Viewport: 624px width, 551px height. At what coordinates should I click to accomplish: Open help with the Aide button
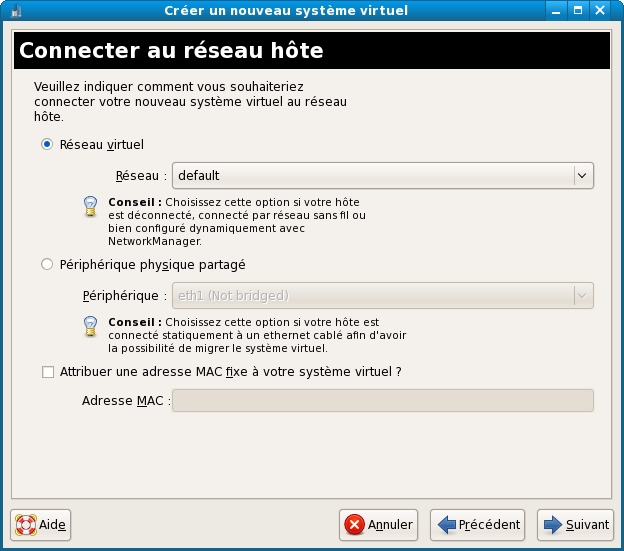tap(41, 525)
